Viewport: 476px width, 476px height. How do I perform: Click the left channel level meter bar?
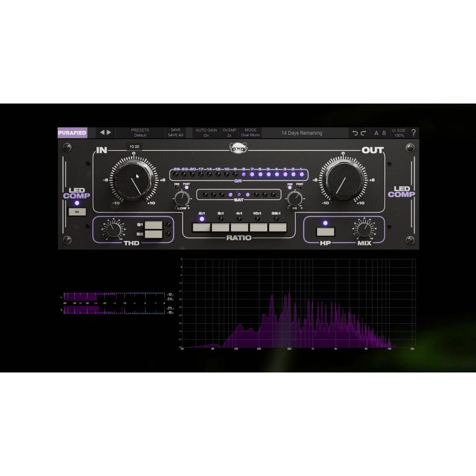click(x=114, y=296)
